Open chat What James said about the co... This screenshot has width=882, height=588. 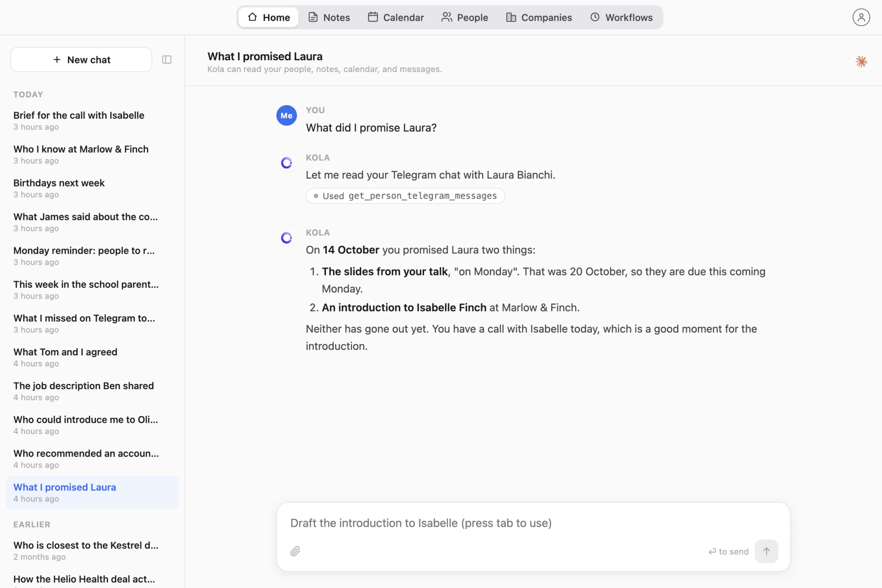(x=92, y=222)
